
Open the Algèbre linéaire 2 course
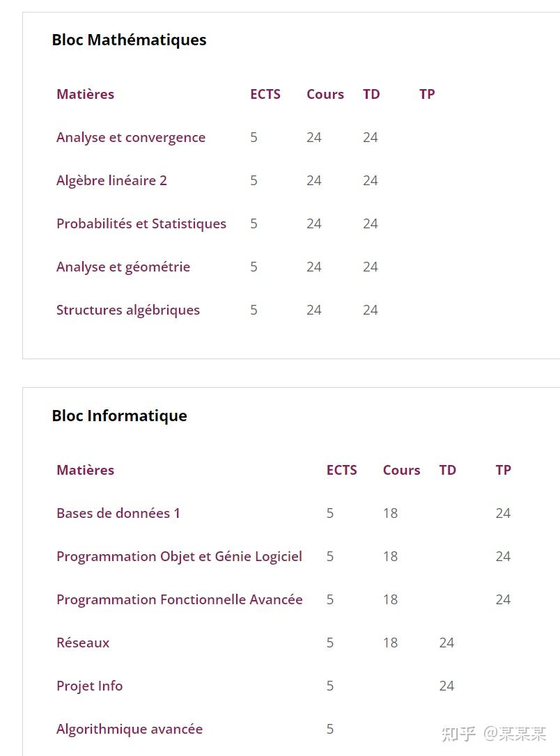coord(111,180)
